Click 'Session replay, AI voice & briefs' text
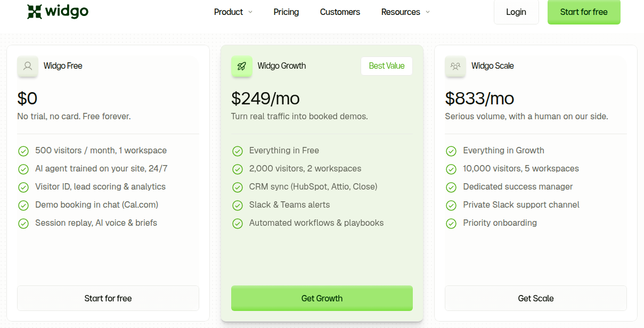 pos(96,223)
